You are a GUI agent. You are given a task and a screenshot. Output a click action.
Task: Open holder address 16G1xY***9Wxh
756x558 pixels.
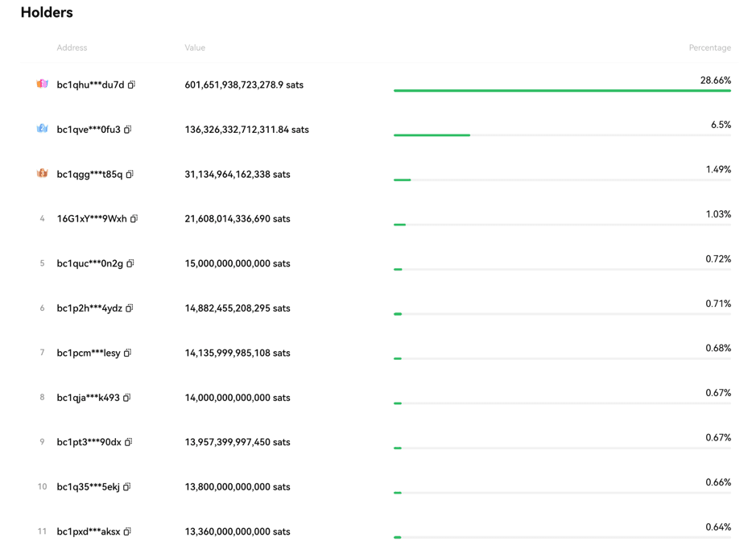(92, 219)
